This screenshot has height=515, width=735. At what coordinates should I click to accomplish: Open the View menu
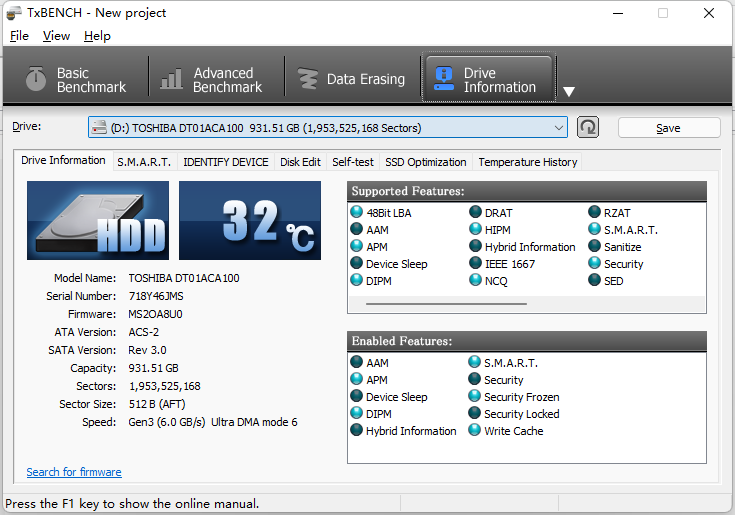[x=56, y=36]
